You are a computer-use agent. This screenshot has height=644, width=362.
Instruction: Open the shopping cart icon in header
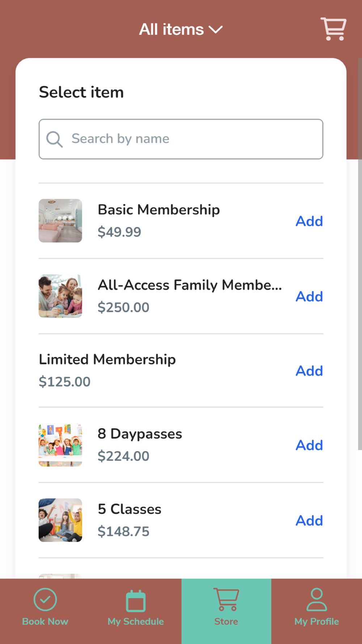point(333,29)
